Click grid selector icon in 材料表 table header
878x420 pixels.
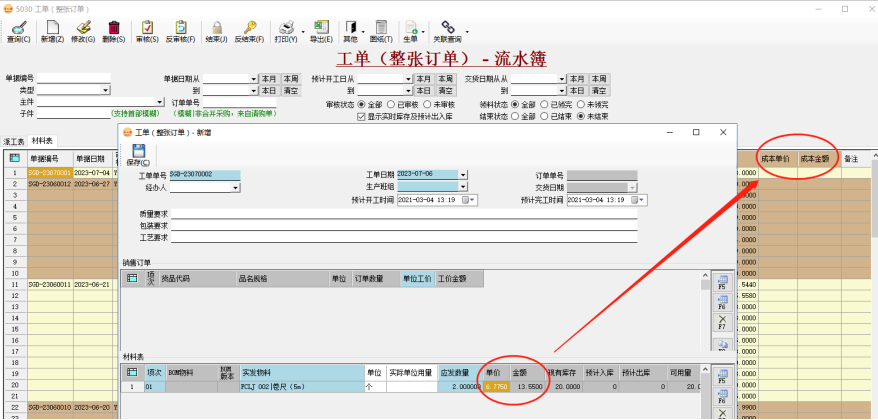click(132, 372)
